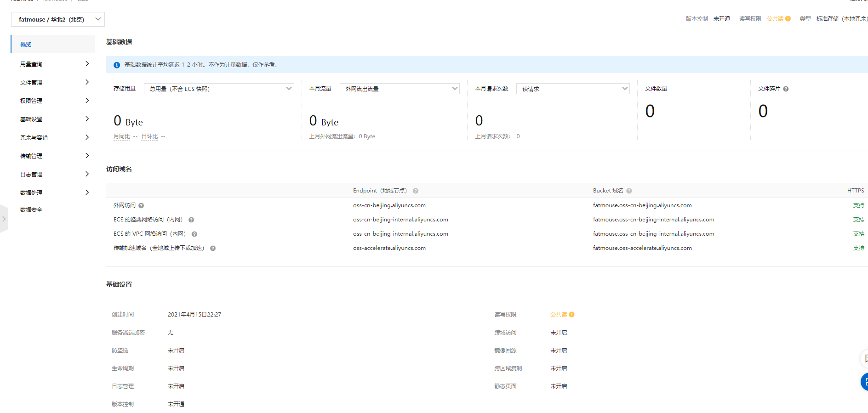The height and width of the screenshot is (413, 868).
Task: Click the warning icon next to top 公共读
Action: click(788, 19)
